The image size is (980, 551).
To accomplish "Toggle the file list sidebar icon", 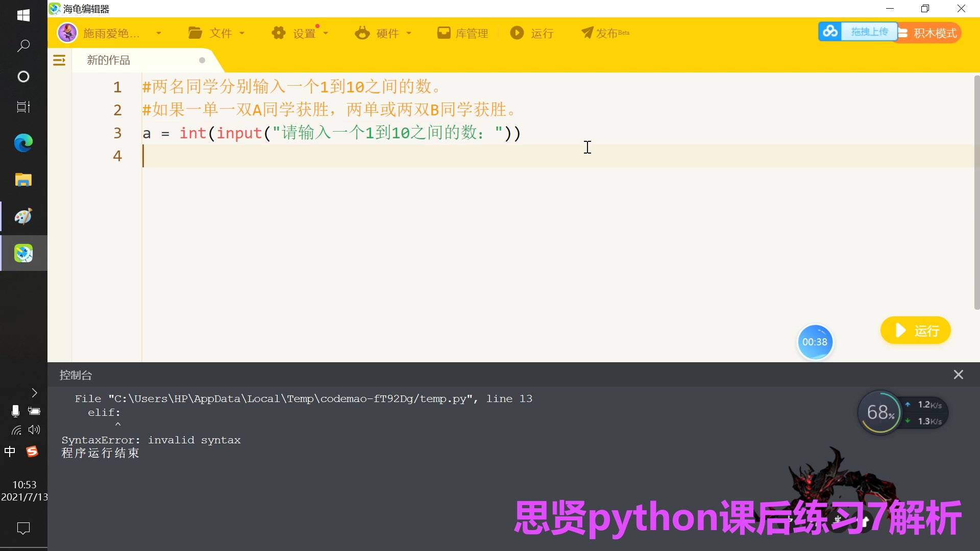I will click(x=59, y=60).
